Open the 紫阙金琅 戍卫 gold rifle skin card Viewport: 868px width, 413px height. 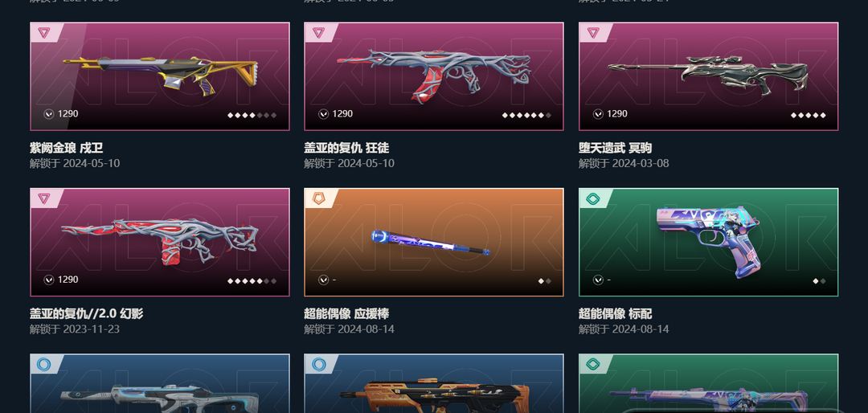[160, 76]
